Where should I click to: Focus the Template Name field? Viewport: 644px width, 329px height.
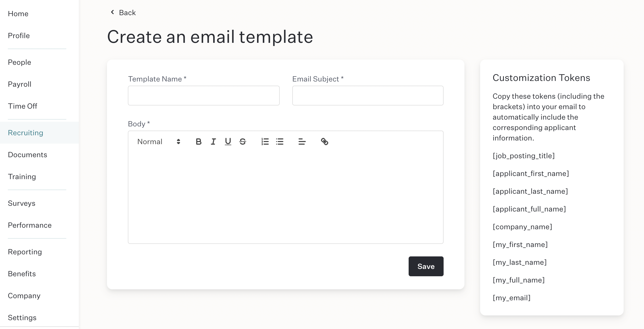(x=204, y=96)
